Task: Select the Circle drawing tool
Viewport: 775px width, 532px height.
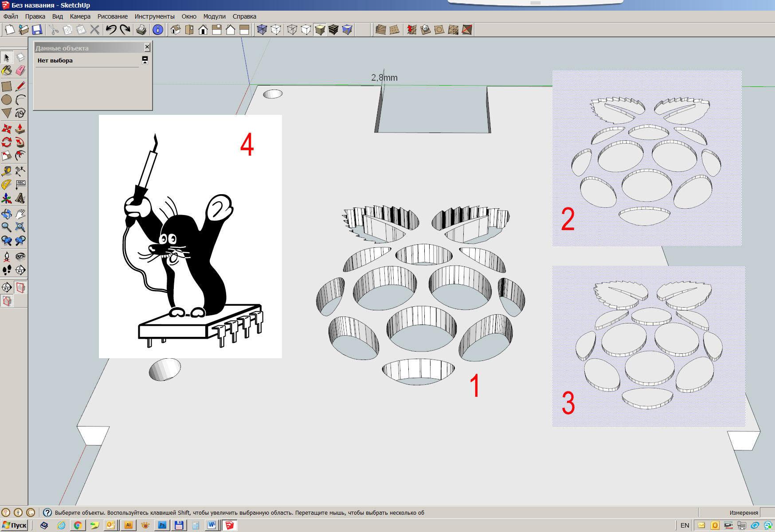Action: (7, 100)
